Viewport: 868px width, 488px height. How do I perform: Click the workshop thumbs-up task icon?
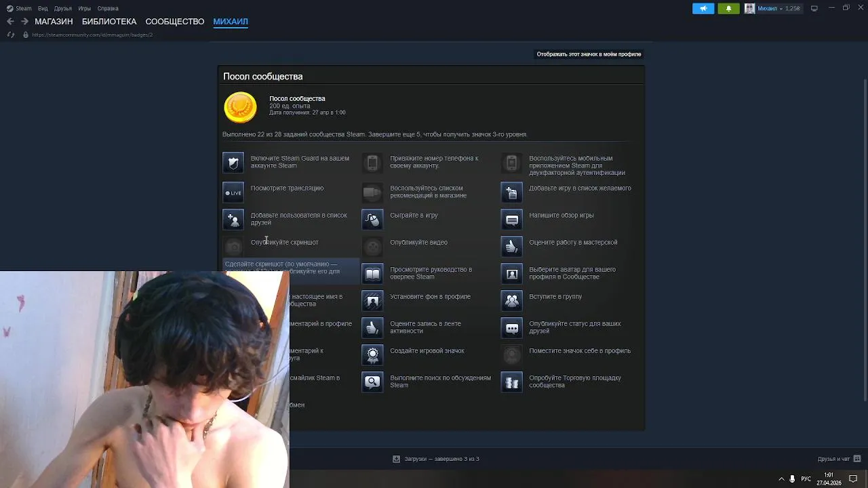[512, 247]
